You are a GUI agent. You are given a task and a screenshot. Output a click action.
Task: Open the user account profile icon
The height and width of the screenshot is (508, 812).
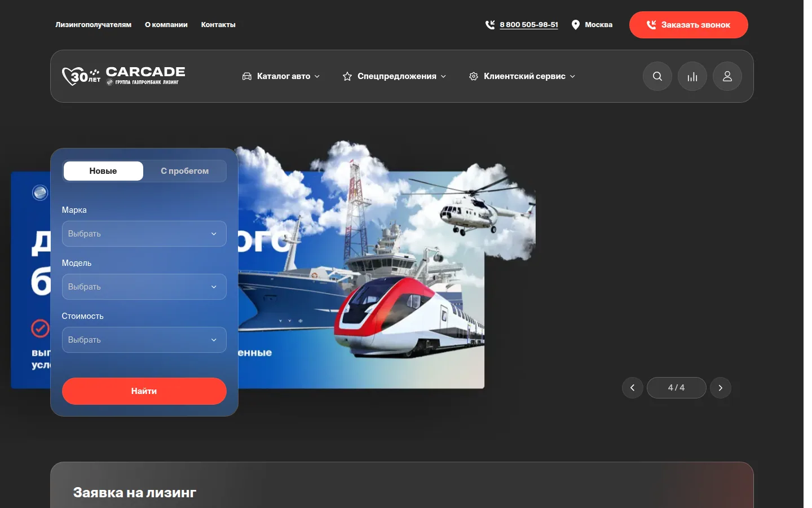tap(727, 76)
